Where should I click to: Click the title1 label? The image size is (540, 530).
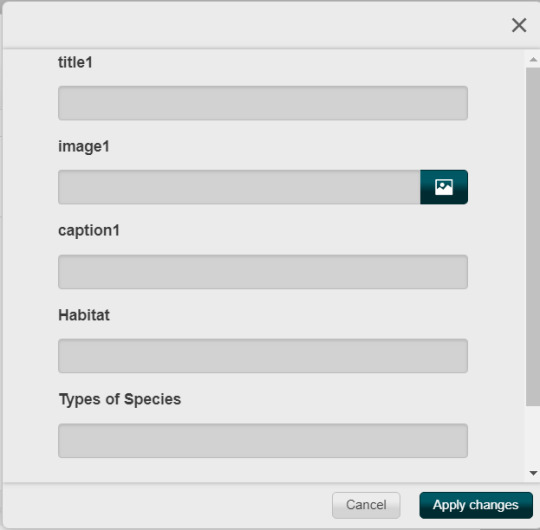point(75,63)
